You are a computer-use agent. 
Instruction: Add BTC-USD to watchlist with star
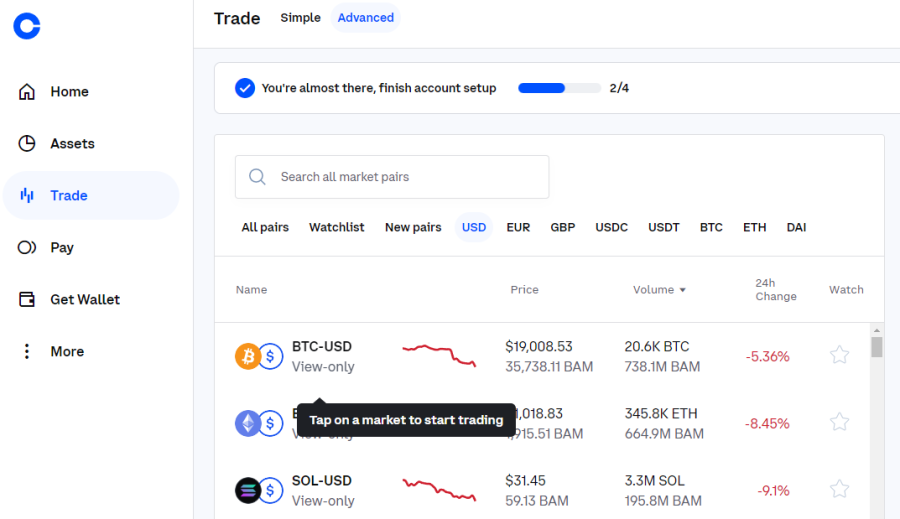click(839, 355)
